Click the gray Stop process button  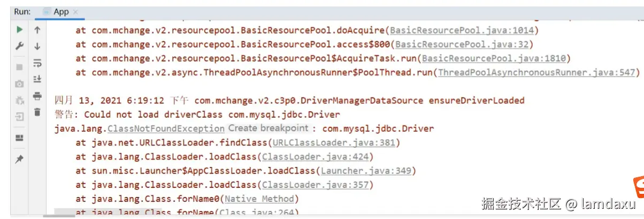(19, 67)
